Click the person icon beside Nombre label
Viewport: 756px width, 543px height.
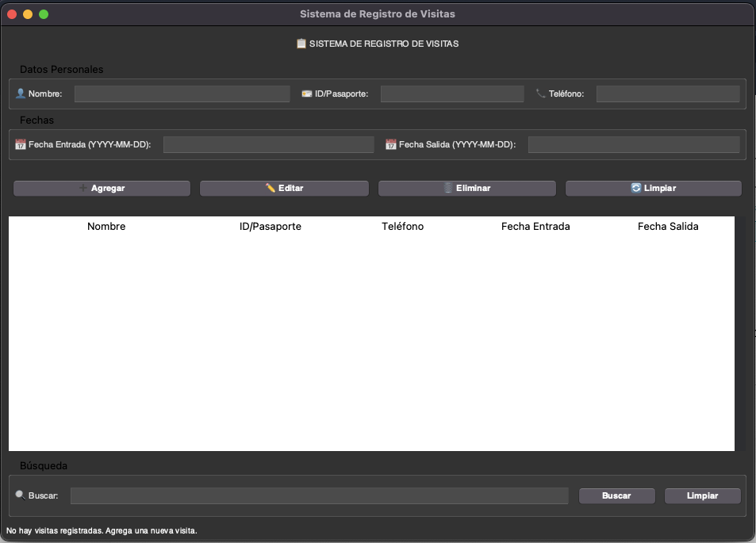click(x=21, y=93)
